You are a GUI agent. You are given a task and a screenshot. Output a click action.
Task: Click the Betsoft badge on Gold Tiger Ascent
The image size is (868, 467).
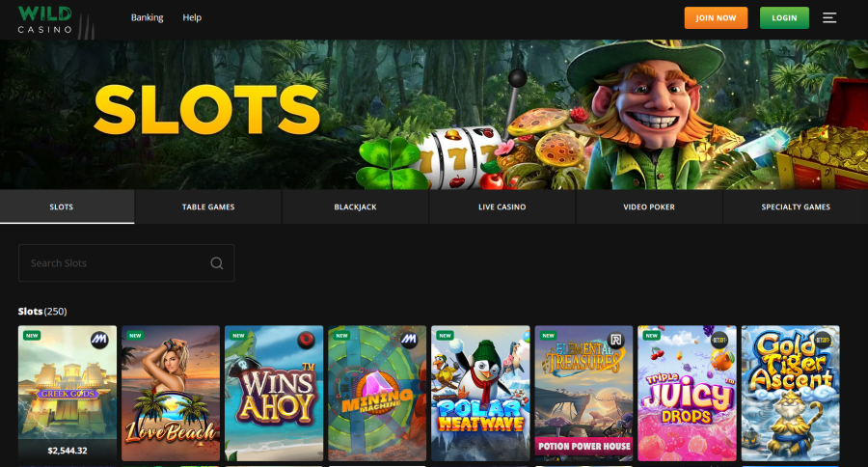pos(823,340)
